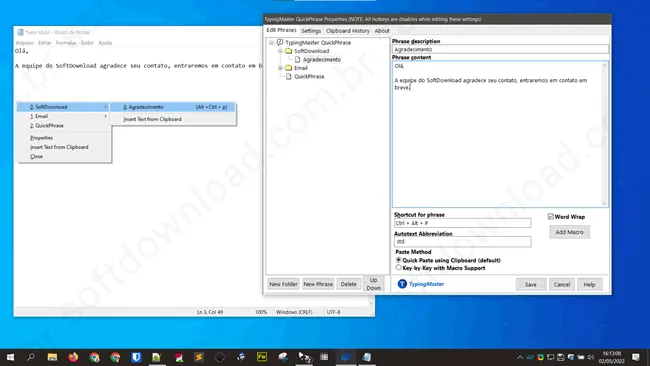Click the Shortcut for phrase field
The height and width of the screenshot is (366, 650).
[462, 223]
